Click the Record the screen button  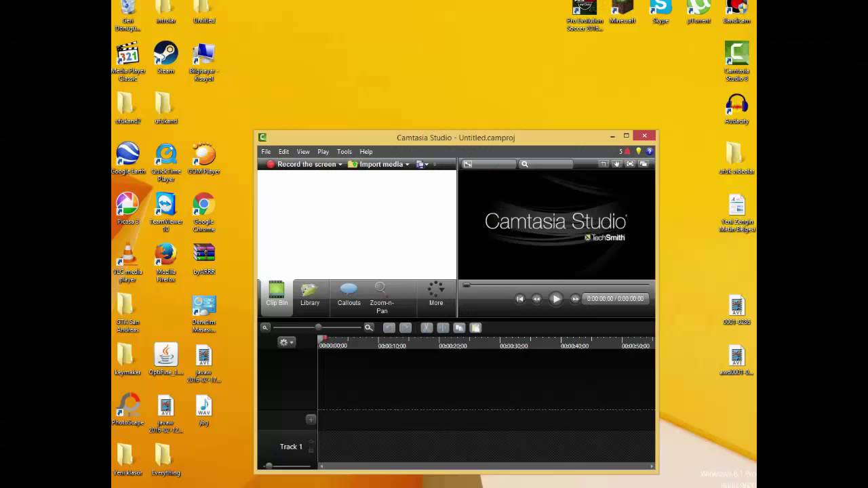click(301, 164)
